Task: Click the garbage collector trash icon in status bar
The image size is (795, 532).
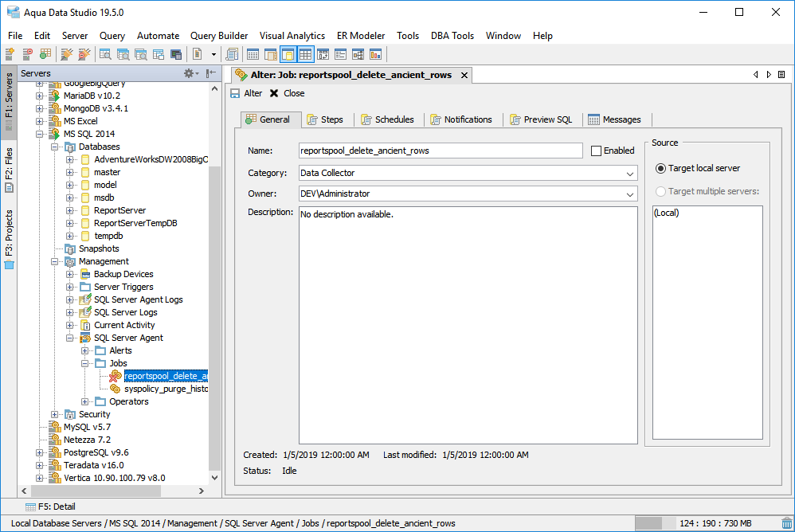Action: [x=786, y=523]
